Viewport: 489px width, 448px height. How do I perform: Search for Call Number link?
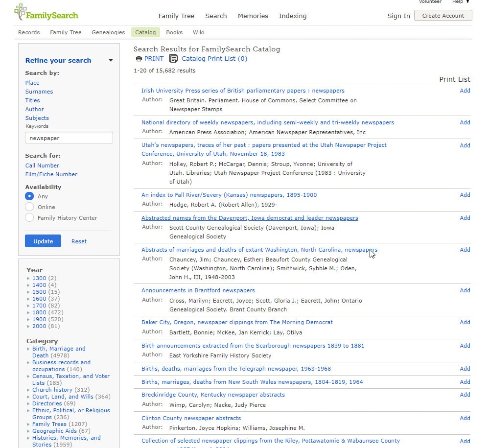coord(42,165)
